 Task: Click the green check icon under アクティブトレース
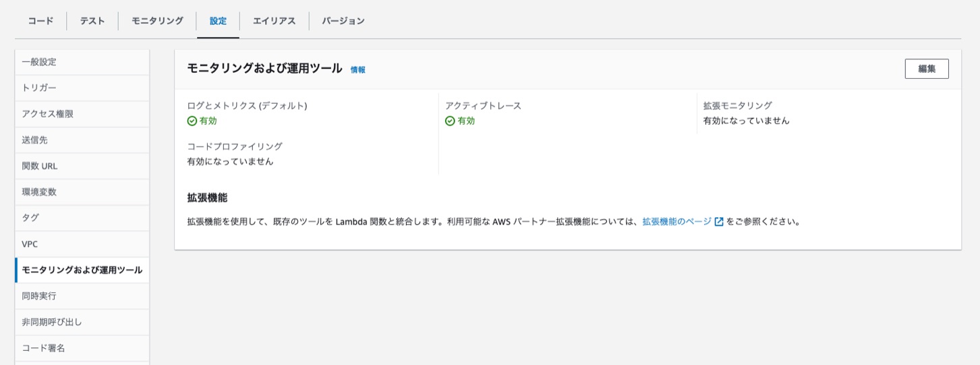450,121
